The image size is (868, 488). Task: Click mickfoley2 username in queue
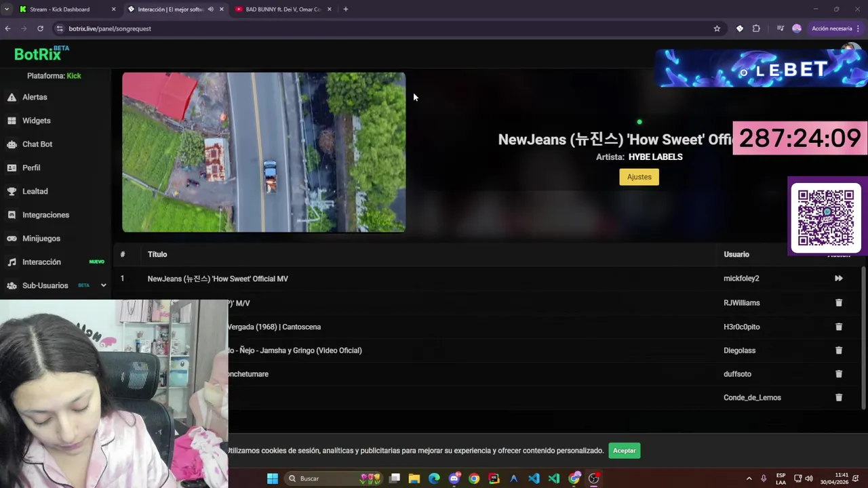pos(741,279)
